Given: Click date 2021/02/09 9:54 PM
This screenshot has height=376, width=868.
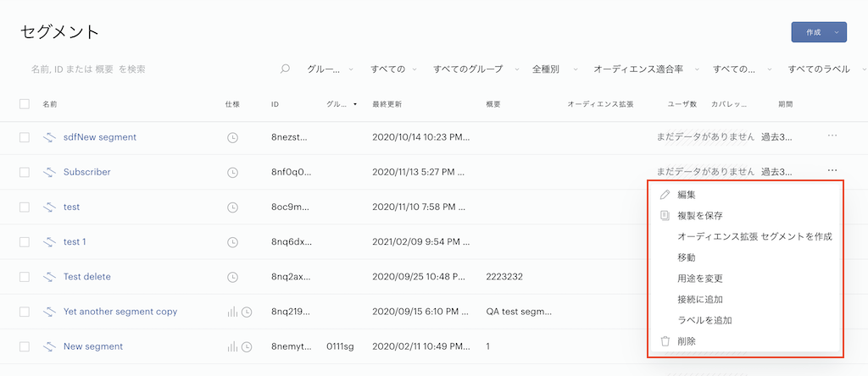Looking at the screenshot, I should [420, 241].
